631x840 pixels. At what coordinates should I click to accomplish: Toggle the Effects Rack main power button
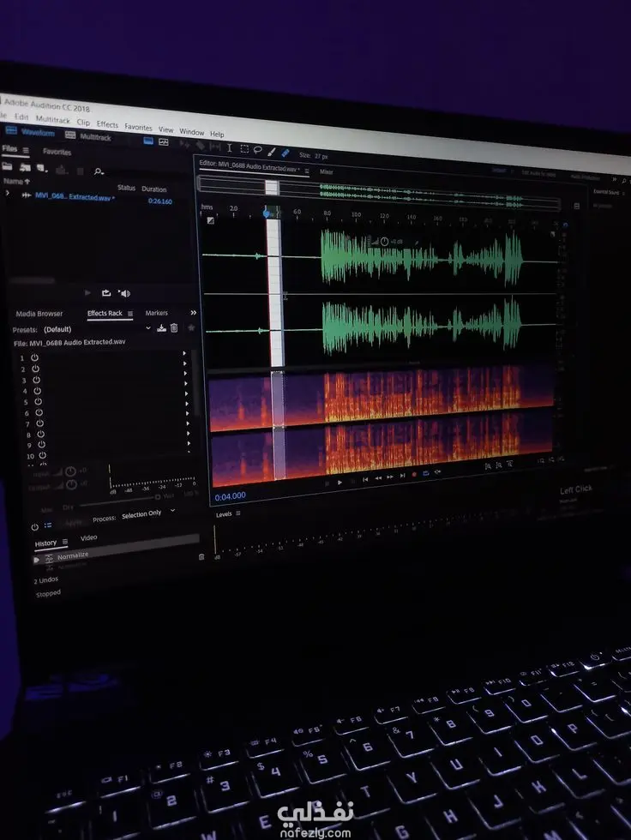(x=35, y=526)
